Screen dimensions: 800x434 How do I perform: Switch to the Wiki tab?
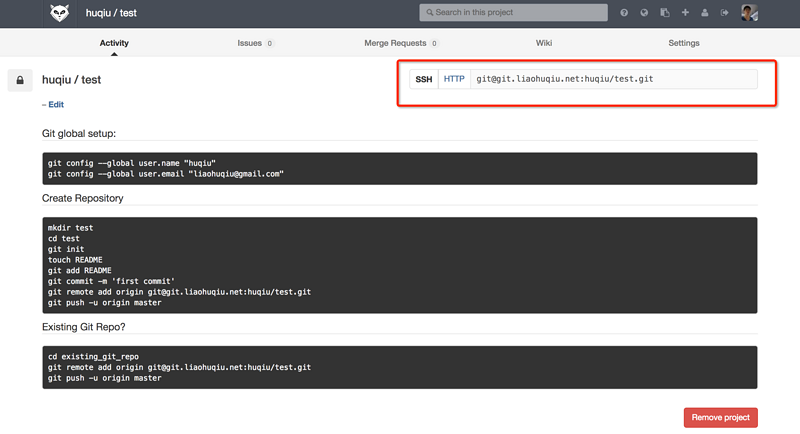point(544,43)
